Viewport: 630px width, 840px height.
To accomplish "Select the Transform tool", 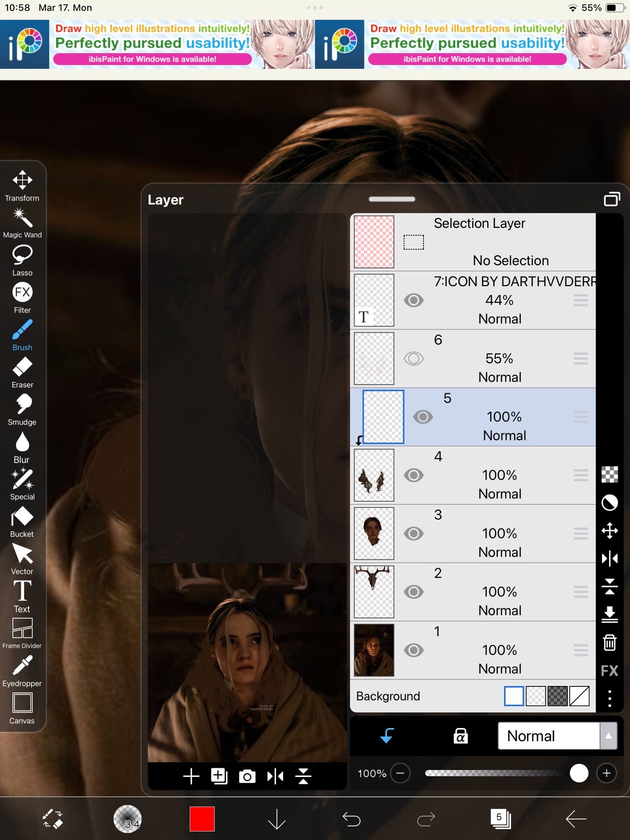I will point(22,185).
